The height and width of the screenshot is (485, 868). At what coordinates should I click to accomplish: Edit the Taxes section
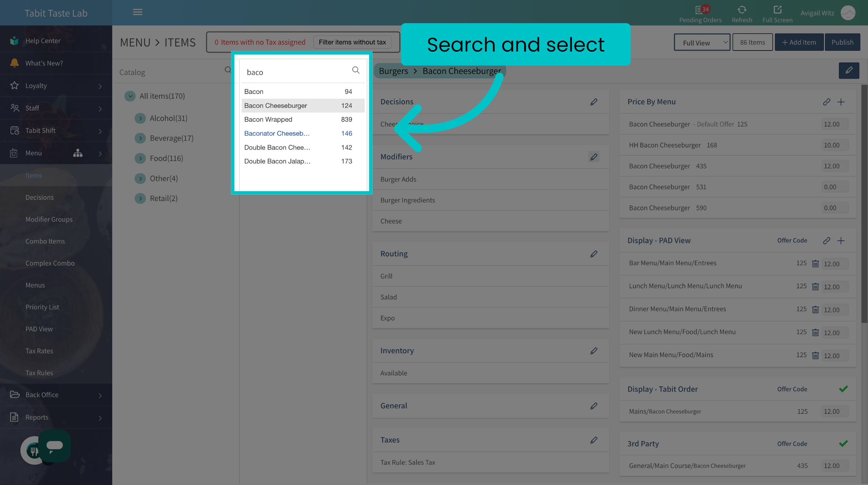tap(594, 440)
